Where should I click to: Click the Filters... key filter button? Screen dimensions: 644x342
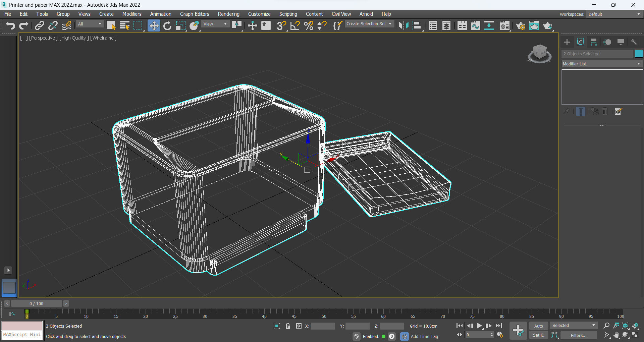pyautogui.click(x=579, y=335)
